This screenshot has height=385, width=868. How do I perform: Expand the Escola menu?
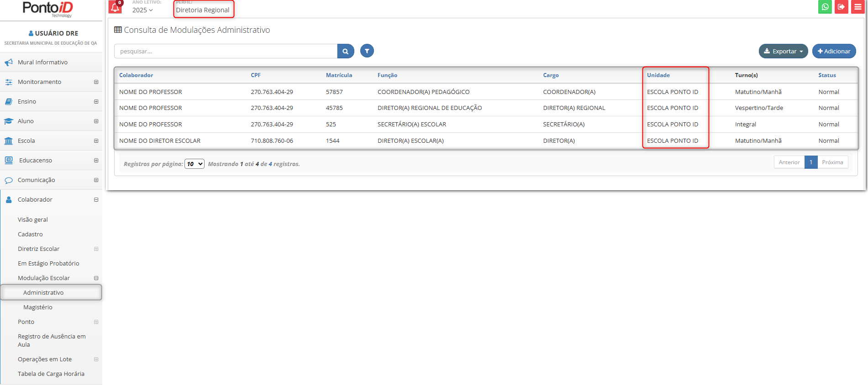tap(96, 141)
